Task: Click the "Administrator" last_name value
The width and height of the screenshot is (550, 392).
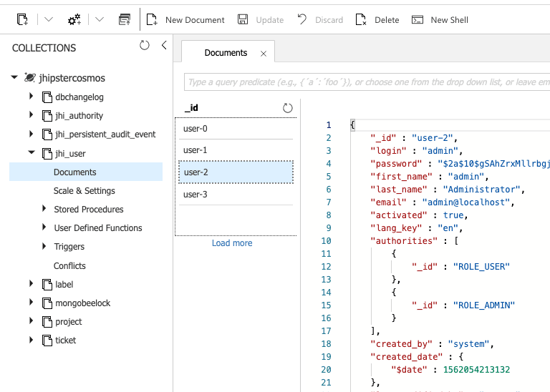Action: [481, 190]
